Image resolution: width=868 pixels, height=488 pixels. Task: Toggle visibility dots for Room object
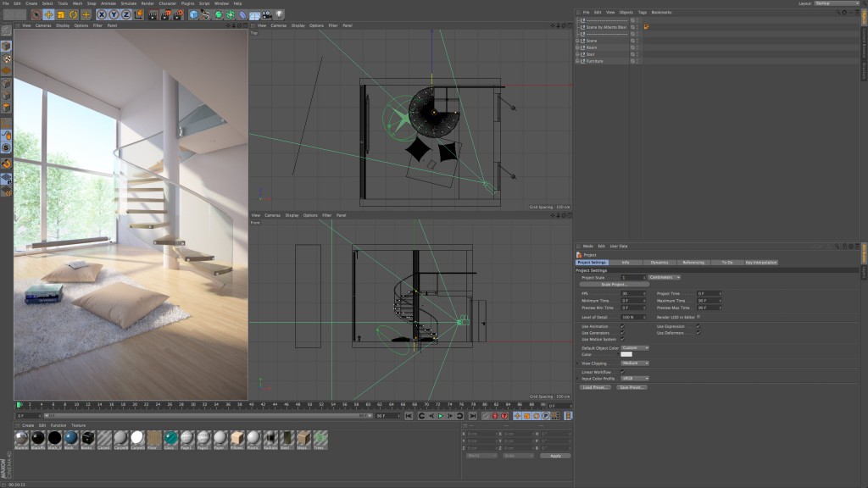coord(637,47)
